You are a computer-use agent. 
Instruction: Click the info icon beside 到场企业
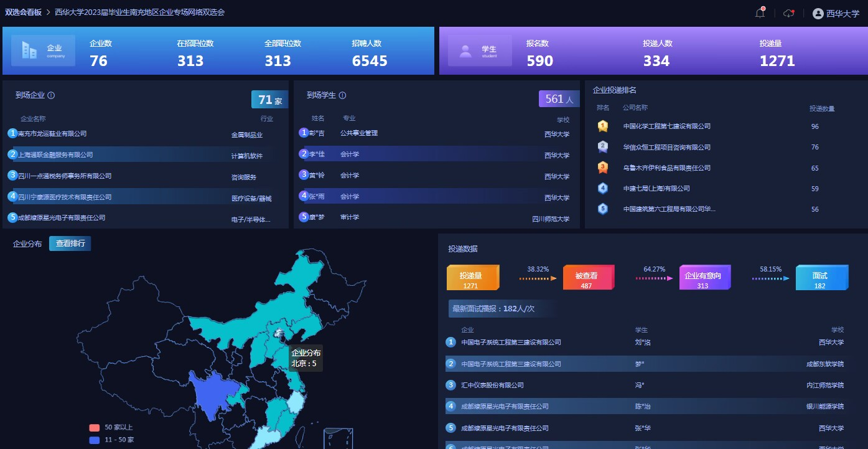pyautogui.click(x=51, y=95)
